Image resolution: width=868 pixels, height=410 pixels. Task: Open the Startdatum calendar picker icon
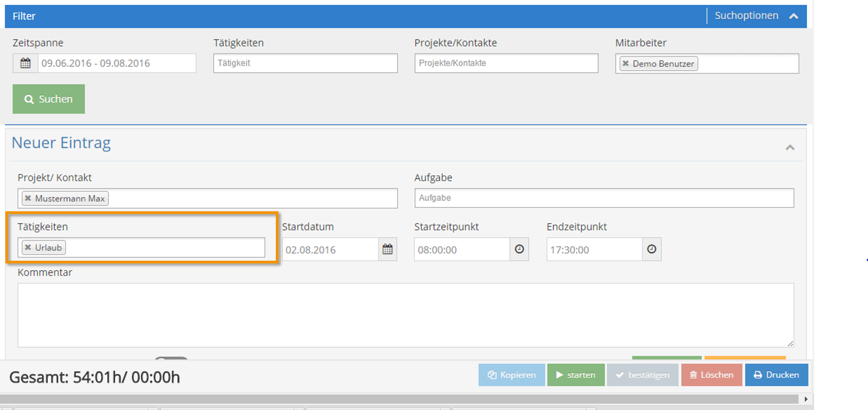[x=387, y=249]
